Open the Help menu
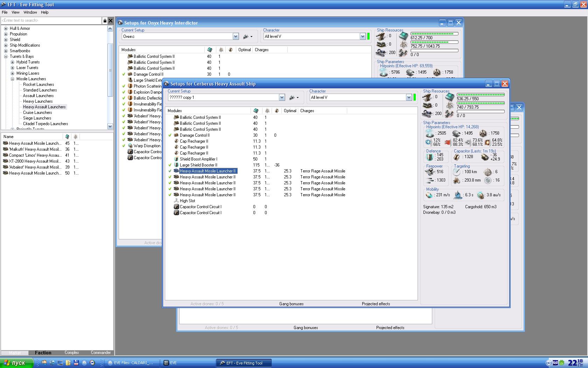 (44, 12)
